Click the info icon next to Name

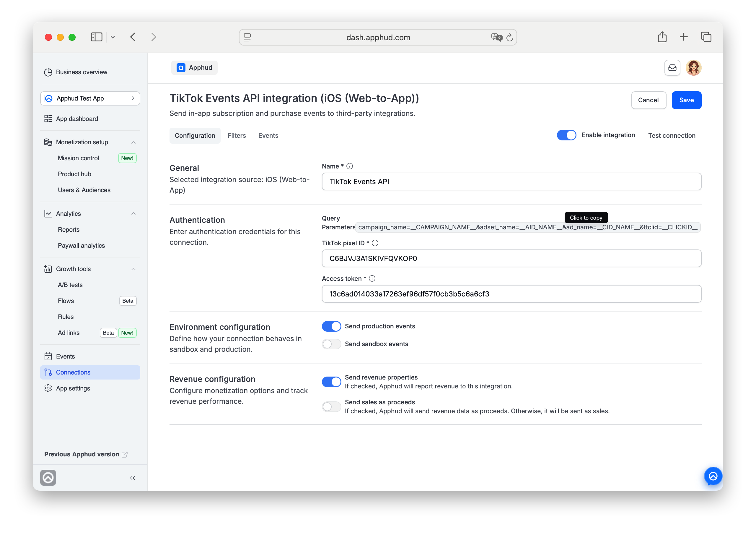coord(350,166)
